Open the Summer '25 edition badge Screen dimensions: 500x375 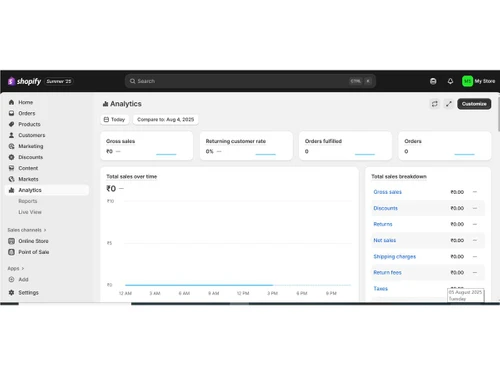[59, 81]
